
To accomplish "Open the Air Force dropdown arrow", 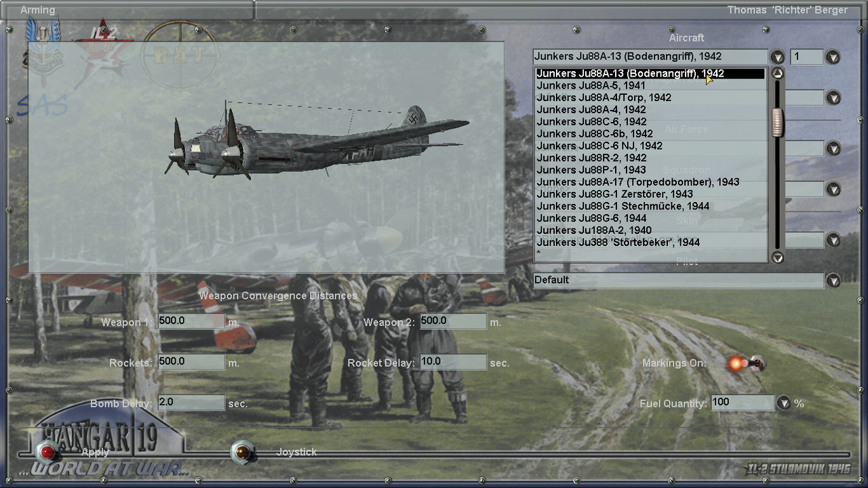I will coord(833,148).
